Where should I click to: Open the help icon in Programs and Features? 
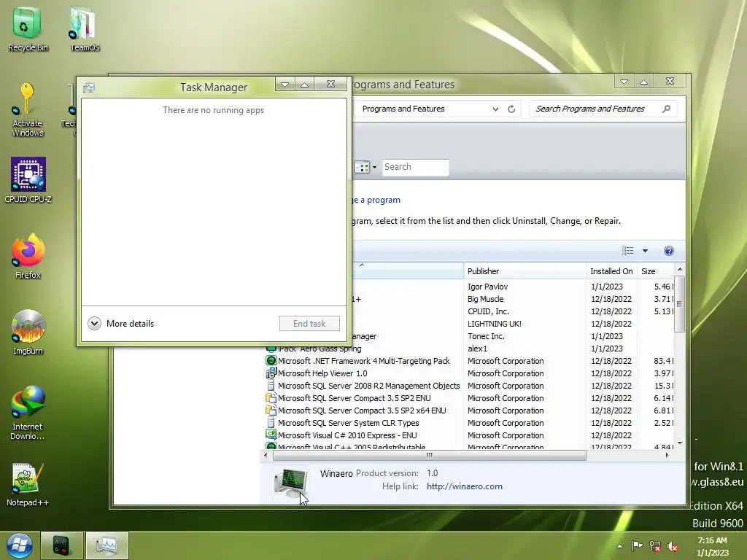tap(669, 251)
